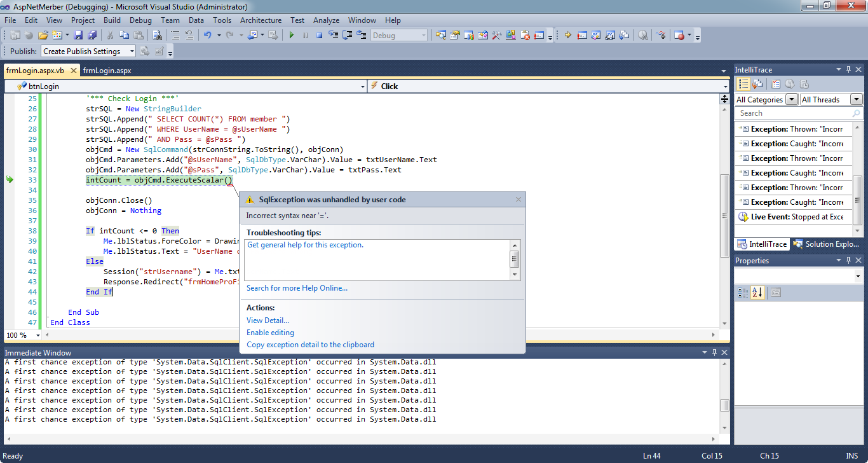868x463 pixels.
Task: Click the code editor vertical scrollbar thumb
Action: pos(724,216)
